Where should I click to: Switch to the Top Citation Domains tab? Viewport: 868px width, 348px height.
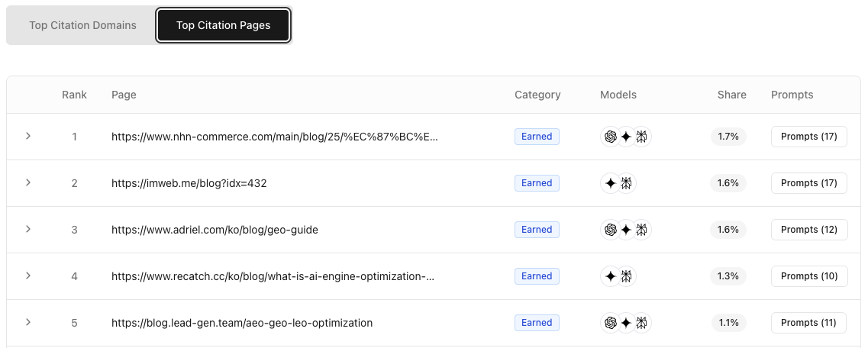click(82, 25)
